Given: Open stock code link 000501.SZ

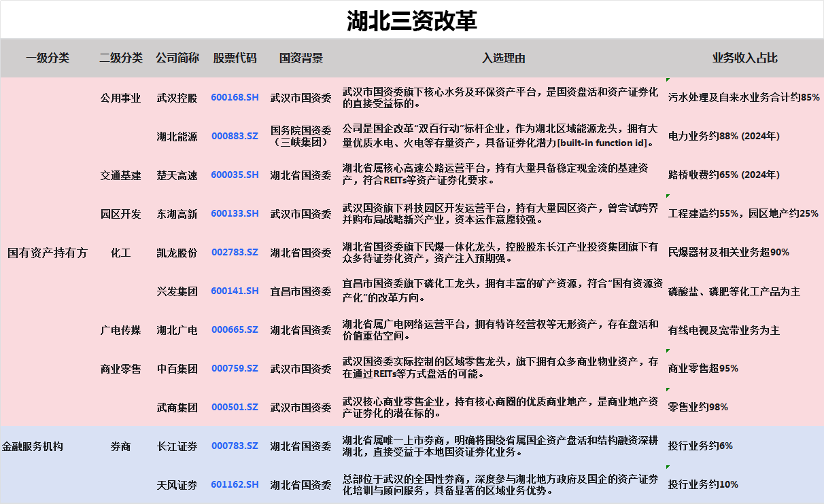Looking at the screenshot, I should tap(235, 407).
